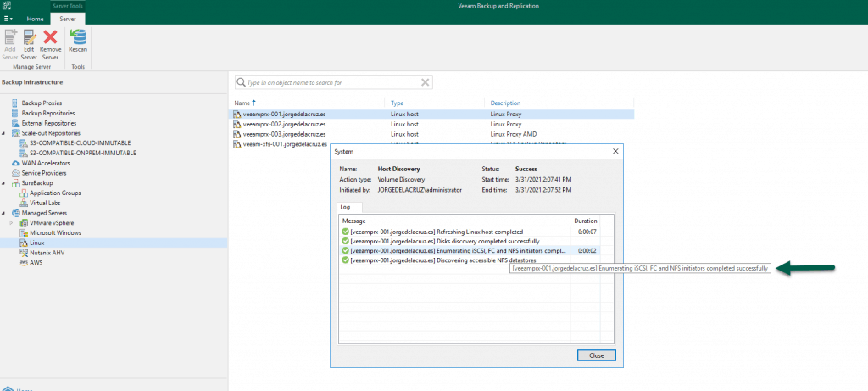The image size is (868, 391).
Task: Open External Repositories node
Action: [x=48, y=123]
